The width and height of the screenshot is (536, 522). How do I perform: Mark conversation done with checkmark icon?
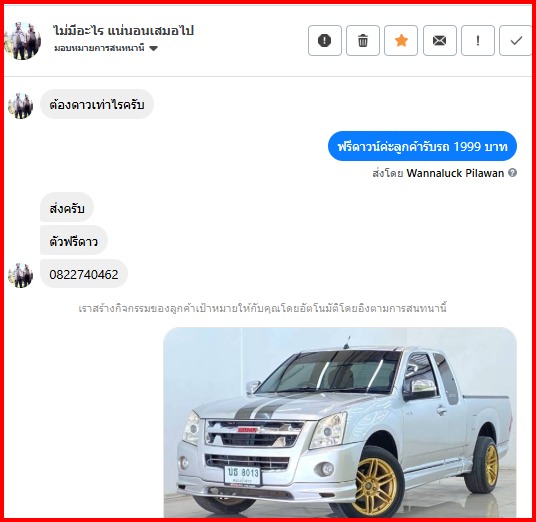[x=516, y=40]
